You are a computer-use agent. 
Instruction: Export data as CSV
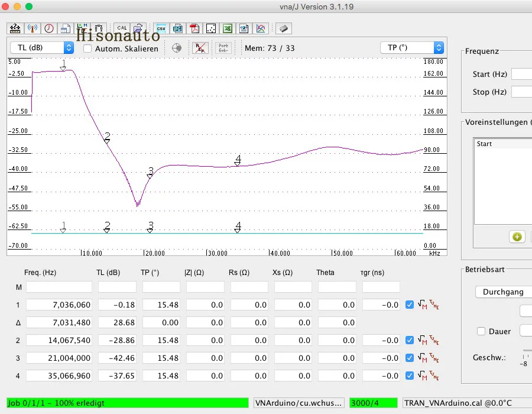tap(161, 28)
